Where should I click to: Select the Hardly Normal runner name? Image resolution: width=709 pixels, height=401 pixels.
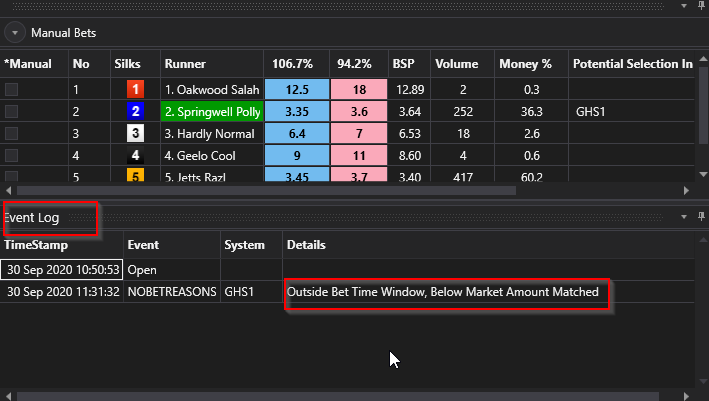click(x=209, y=134)
